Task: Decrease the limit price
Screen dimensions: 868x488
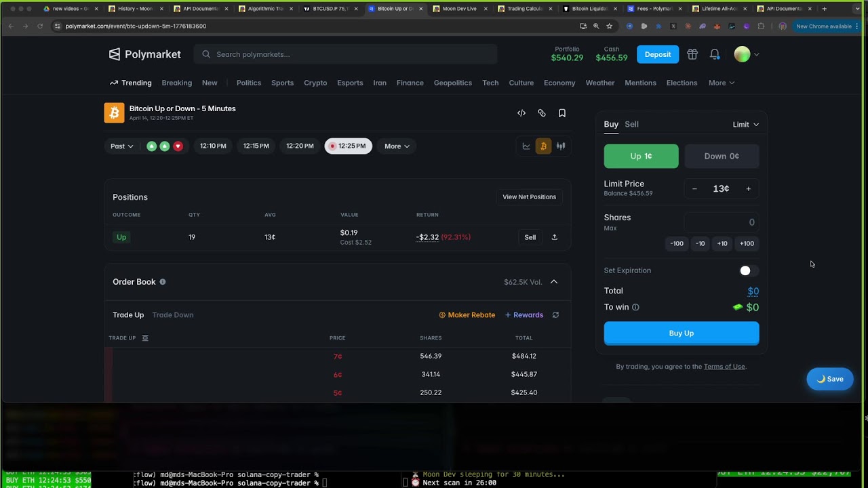Action: pyautogui.click(x=694, y=189)
